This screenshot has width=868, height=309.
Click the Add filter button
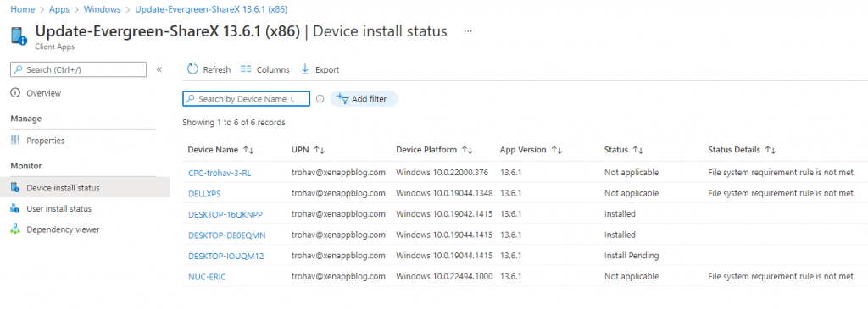pos(364,99)
